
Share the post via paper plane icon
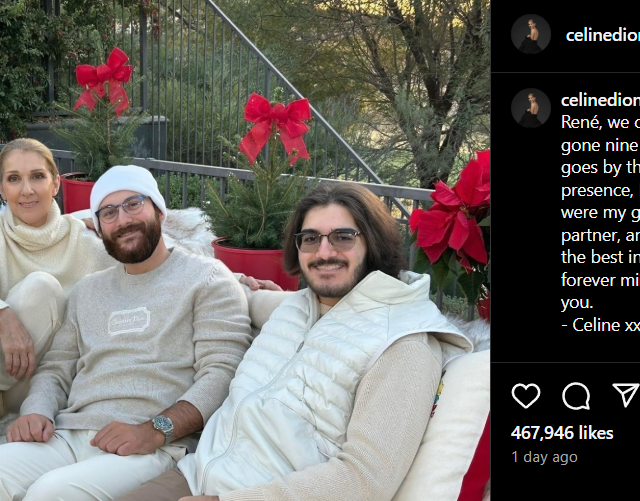[626, 394]
